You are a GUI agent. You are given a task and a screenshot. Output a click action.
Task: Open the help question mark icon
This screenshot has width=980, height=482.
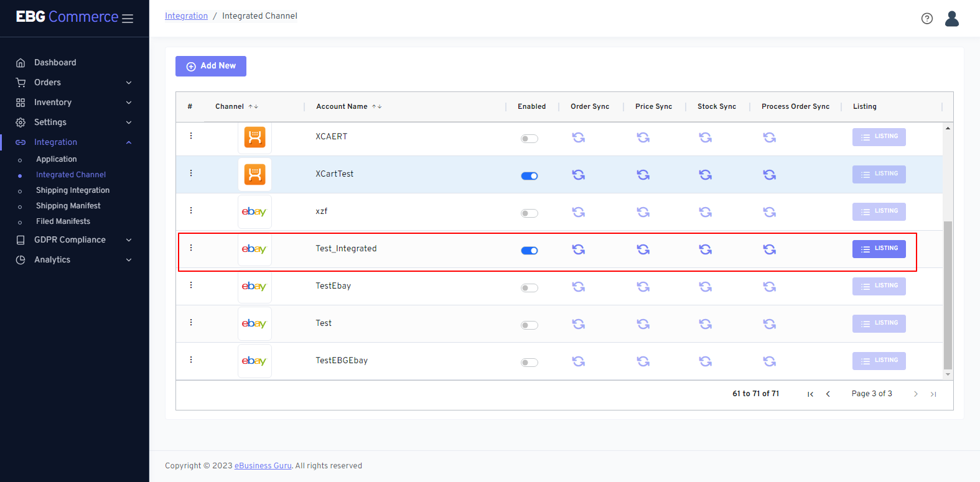926,19
